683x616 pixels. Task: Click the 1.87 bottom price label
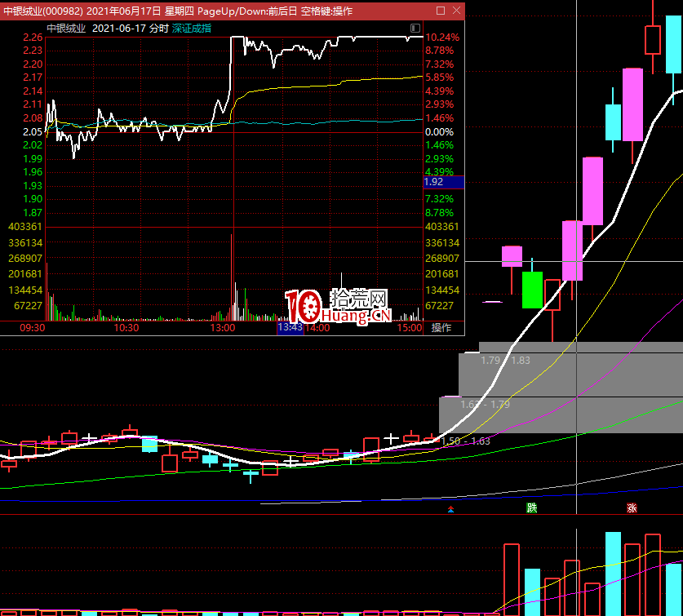[x=33, y=213]
